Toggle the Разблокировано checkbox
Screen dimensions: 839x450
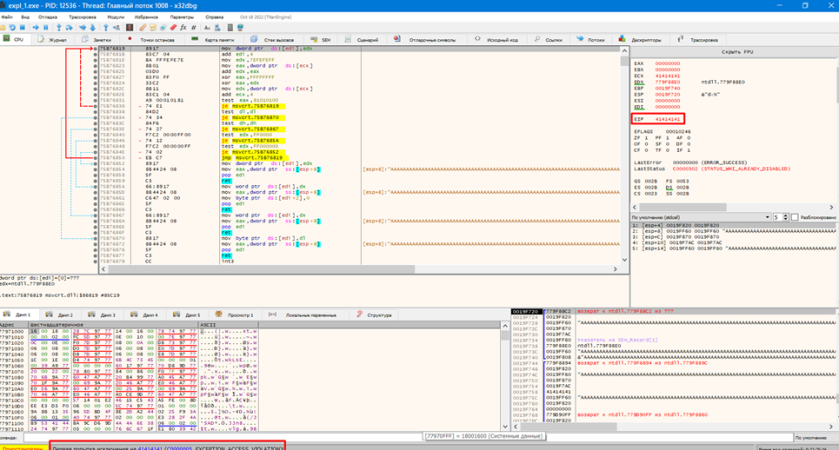point(794,217)
